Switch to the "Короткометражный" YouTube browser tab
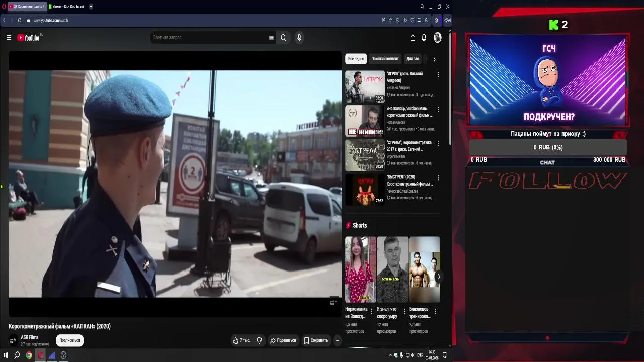644x362 pixels. (x=27, y=6)
